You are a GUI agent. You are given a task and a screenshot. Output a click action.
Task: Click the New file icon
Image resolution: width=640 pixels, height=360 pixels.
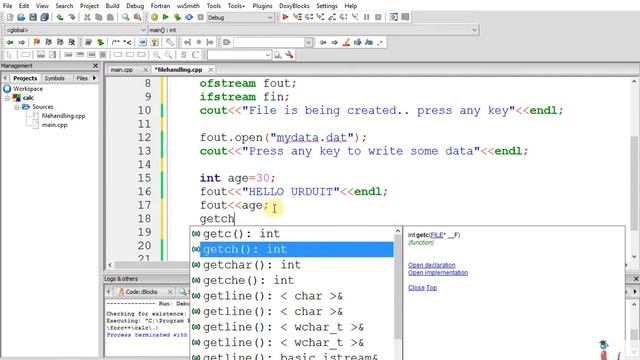pos(10,17)
